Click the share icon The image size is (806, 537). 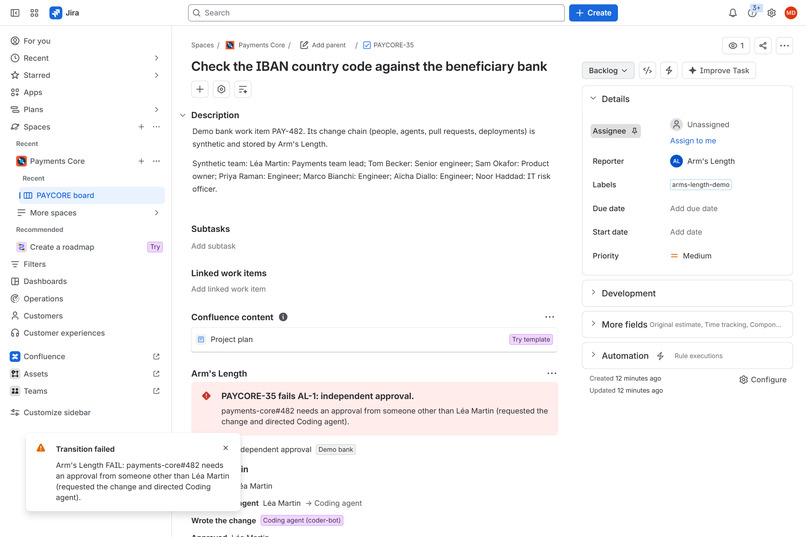763,45
